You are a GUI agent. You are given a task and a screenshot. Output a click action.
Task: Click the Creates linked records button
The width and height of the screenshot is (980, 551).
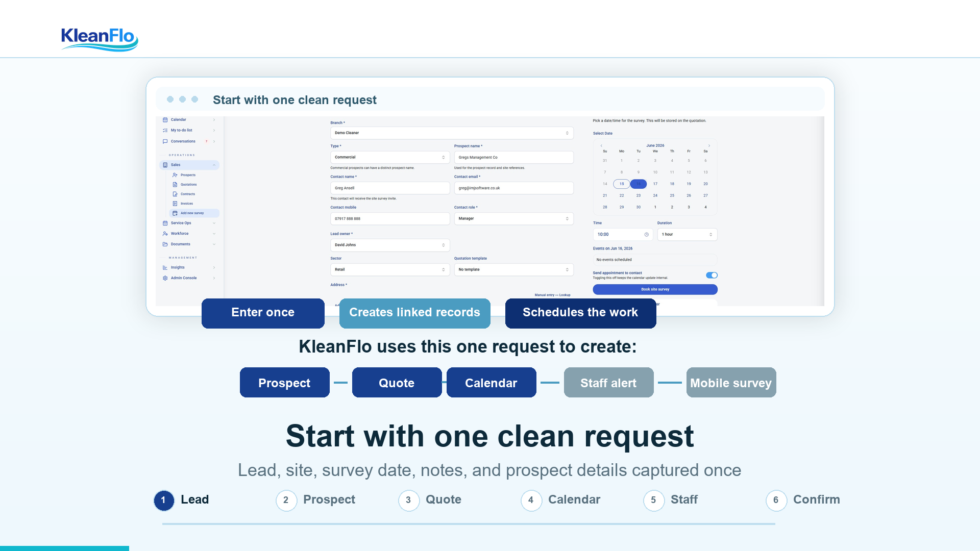pos(414,313)
